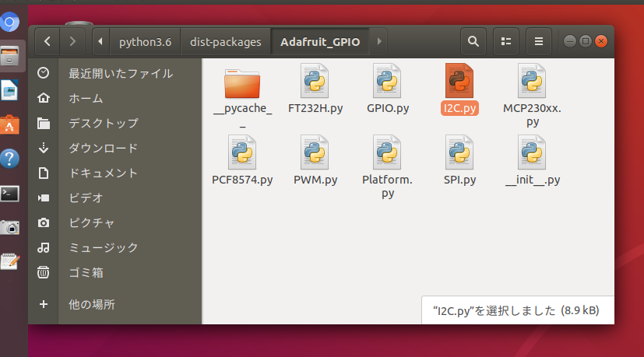Open Trash (ゴミ箱) in sidebar
Screen dimensions: 644x357
(86, 272)
